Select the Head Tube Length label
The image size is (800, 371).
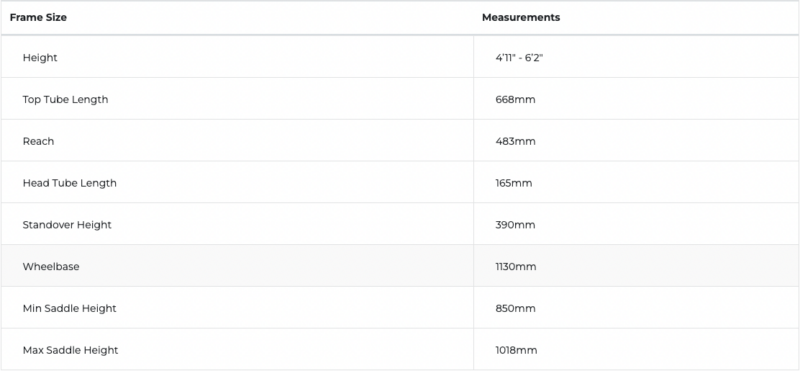(x=69, y=183)
